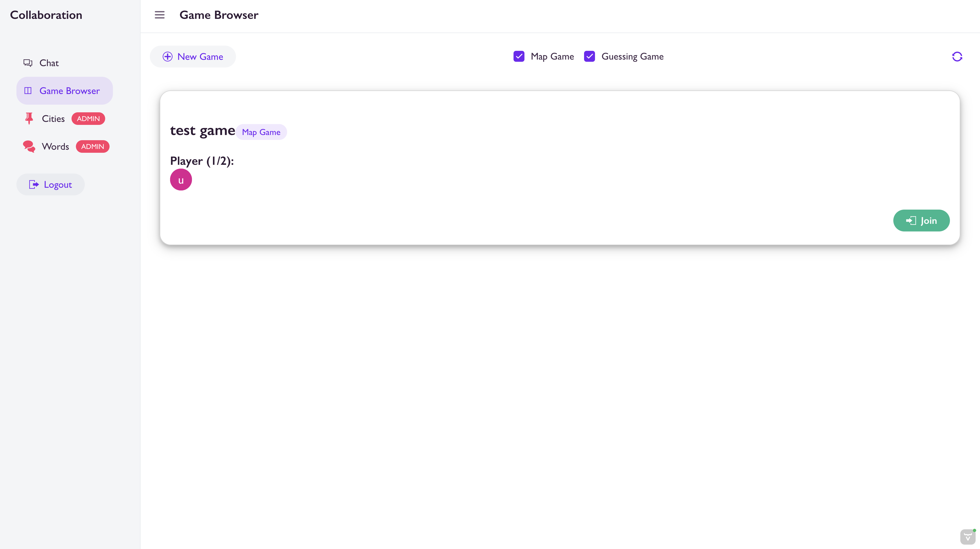Uncheck the Map Game checkbox
The width and height of the screenshot is (980, 549).
[x=519, y=56]
